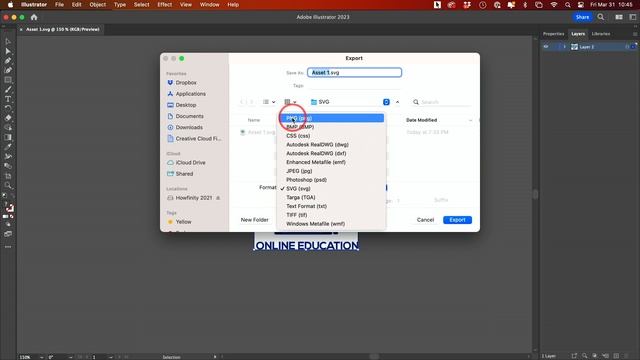The image size is (640, 360).
Task: Choose TIFF (tif) format
Action: pos(331,215)
